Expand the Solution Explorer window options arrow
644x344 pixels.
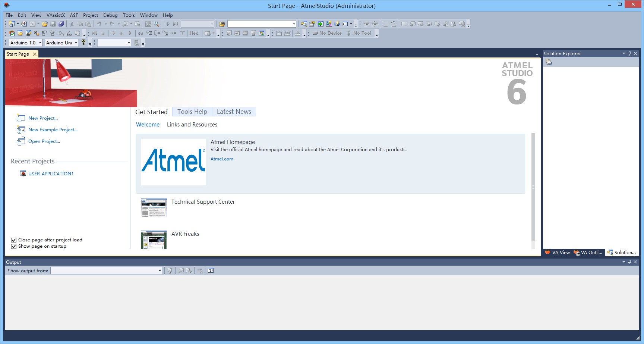click(x=624, y=53)
